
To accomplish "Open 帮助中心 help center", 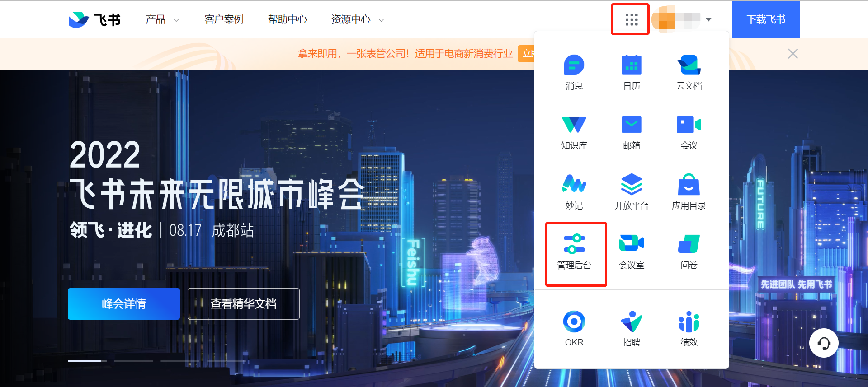I will tap(287, 19).
